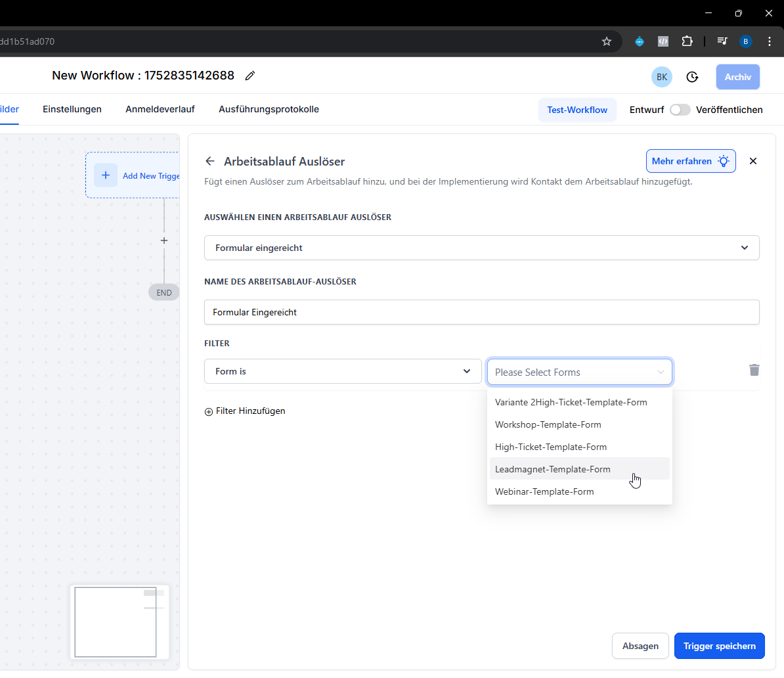Open the Ausführungsprotokolle tab
Image resolution: width=784 pixels, height=678 pixels.
pyautogui.click(x=269, y=109)
